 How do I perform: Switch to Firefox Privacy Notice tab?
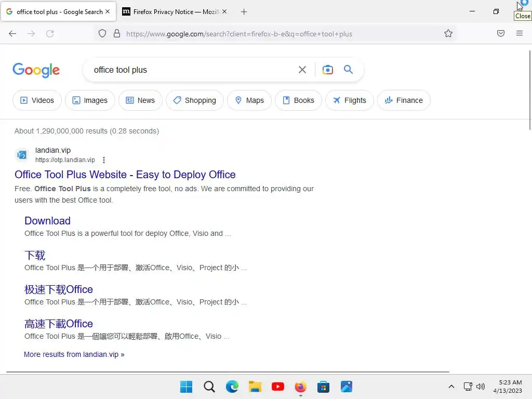(x=175, y=12)
